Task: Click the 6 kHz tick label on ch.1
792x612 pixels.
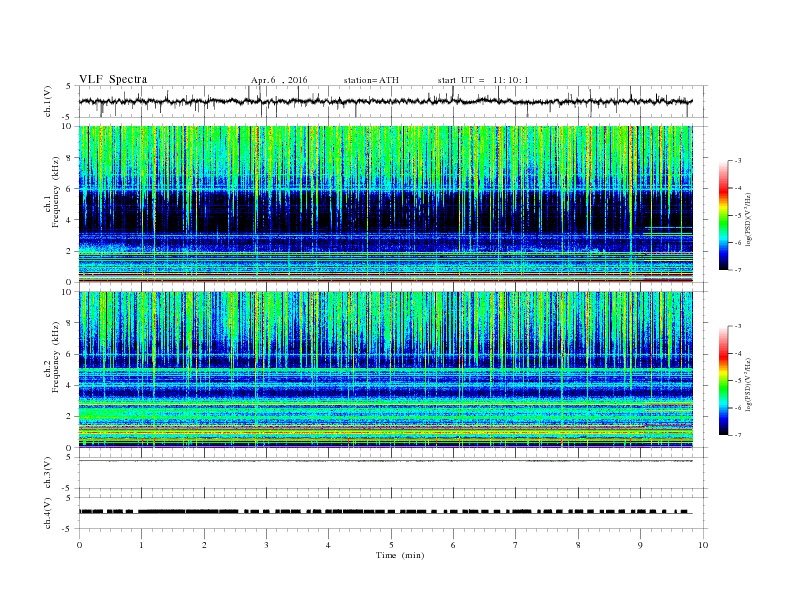Action: (x=69, y=189)
